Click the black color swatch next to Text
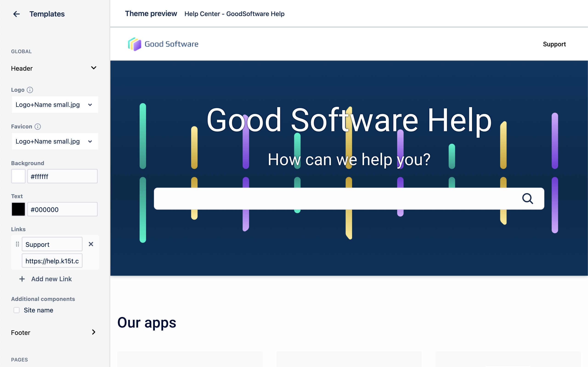588x367 pixels. point(17,209)
